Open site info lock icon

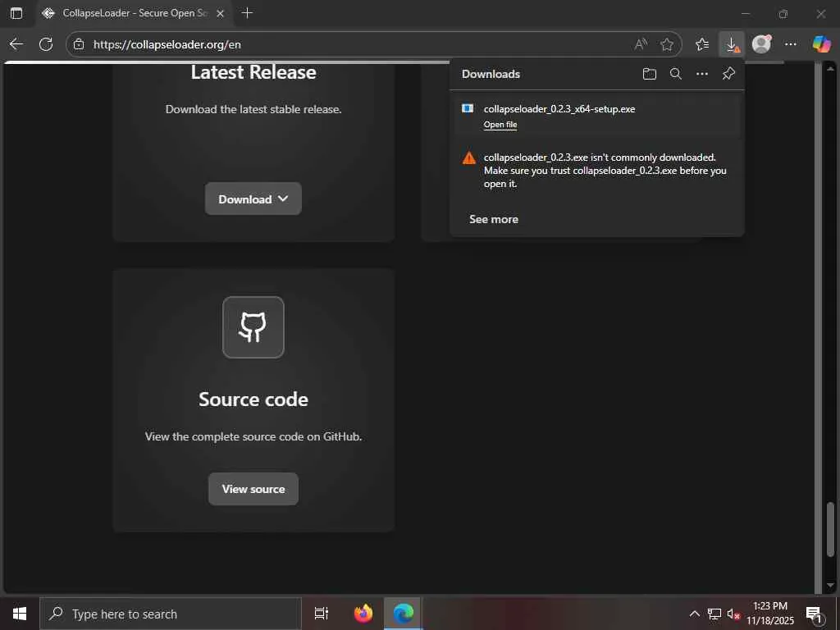point(79,44)
